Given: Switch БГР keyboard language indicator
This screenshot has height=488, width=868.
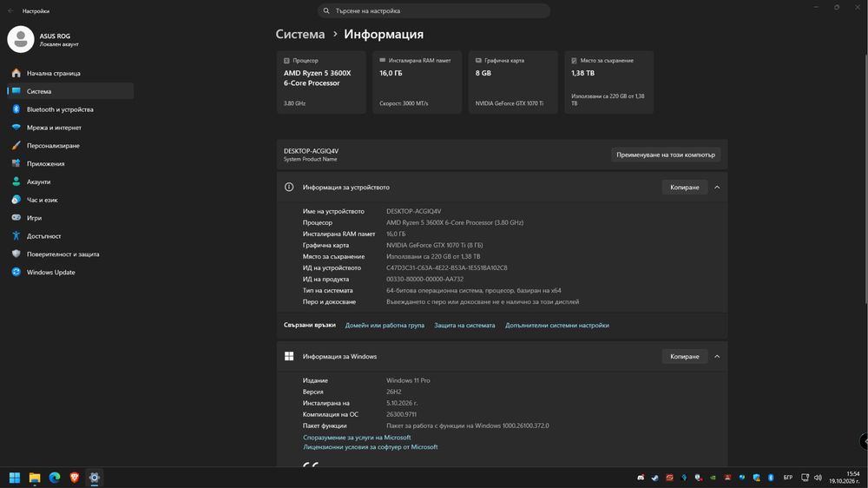Looking at the screenshot, I should tap(788, 478).
